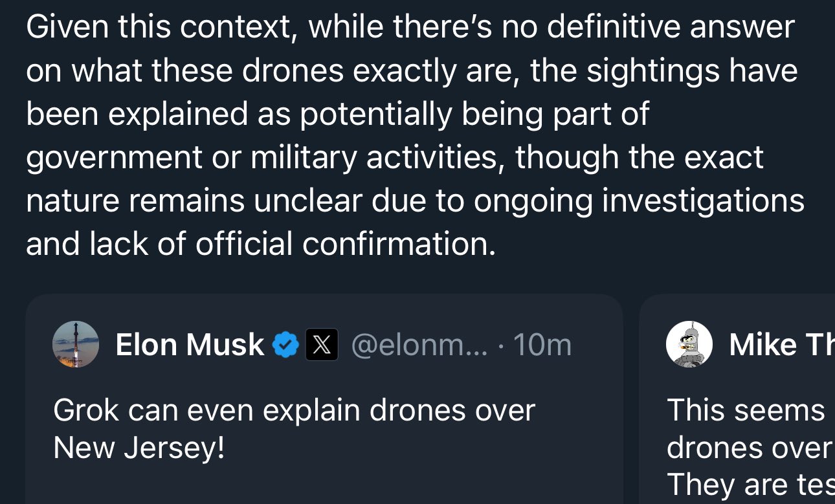Click the blue verified checkmark badge
The width and height of the screenshot is (835, 504).
[285, 345]
